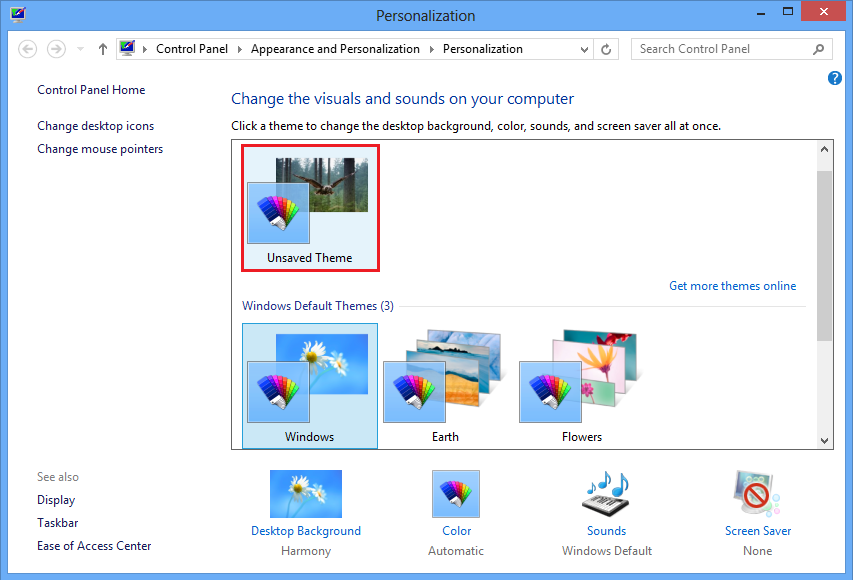Minimize the Personalization window
853x580 pixels.
[761, 13]
